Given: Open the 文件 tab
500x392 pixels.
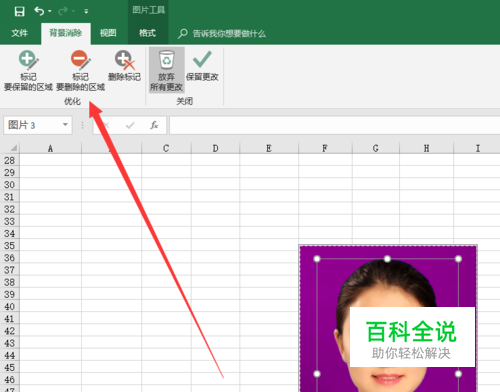Looking at the screenshot, I should pyautogui.click(x=20, y=33).
